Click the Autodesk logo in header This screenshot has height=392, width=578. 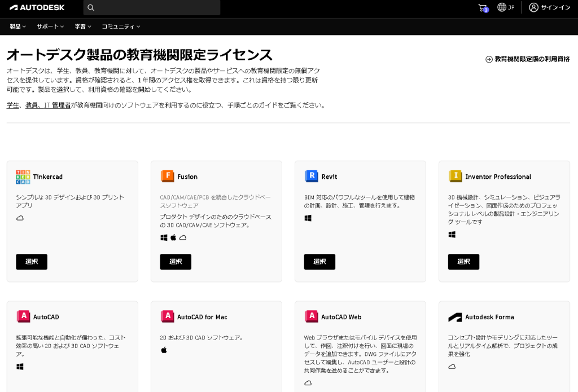(37, 8)
